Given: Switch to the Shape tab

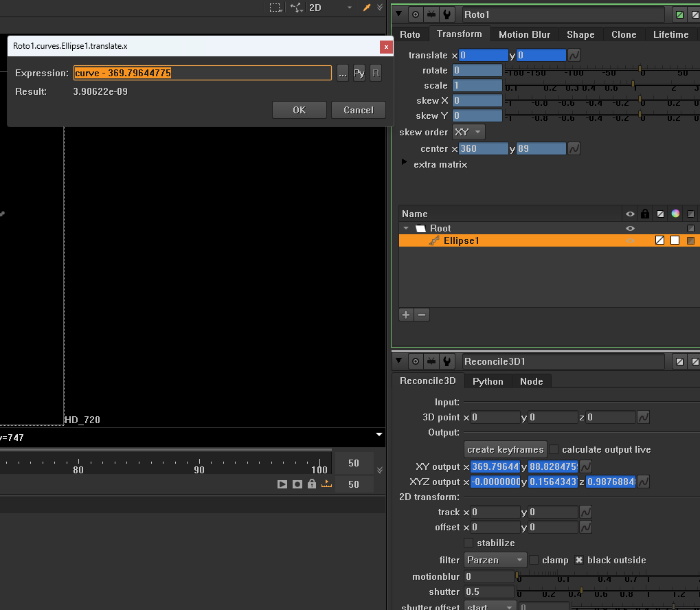Looking at the screenshot, I should pyautogui.click(x=580, y=34).
